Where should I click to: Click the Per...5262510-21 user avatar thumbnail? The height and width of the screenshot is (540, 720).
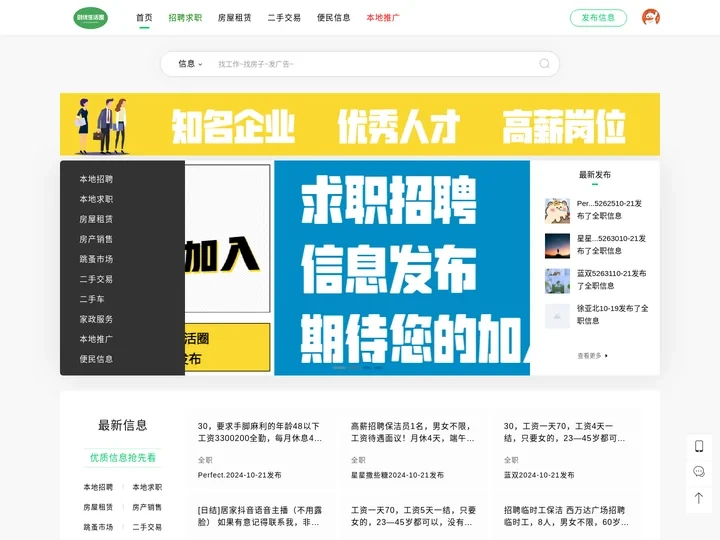557,211
